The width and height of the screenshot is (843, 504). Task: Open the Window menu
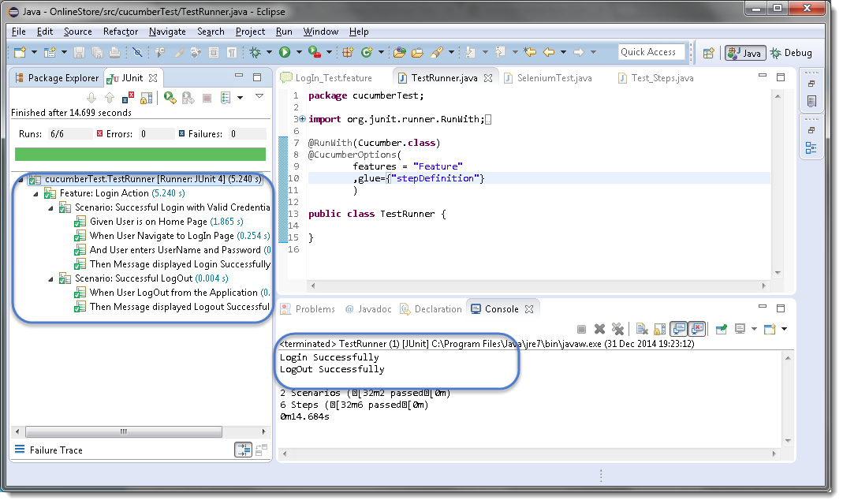(x=320, y=32)
